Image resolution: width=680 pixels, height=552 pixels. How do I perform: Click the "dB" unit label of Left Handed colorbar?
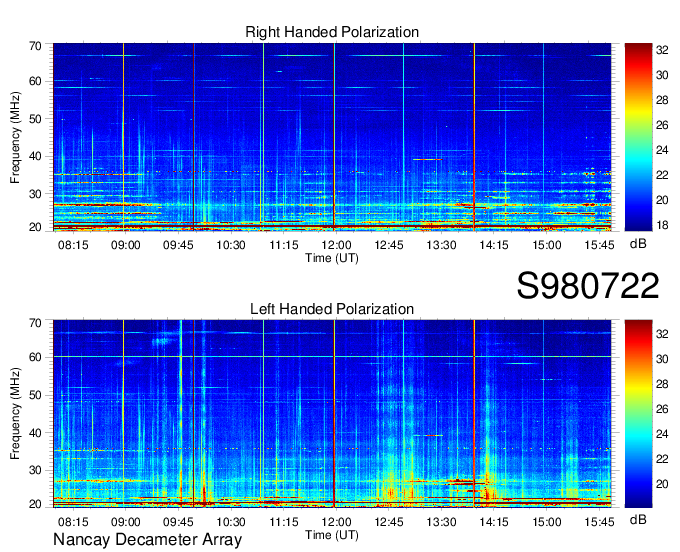click(x=638, y=519)
